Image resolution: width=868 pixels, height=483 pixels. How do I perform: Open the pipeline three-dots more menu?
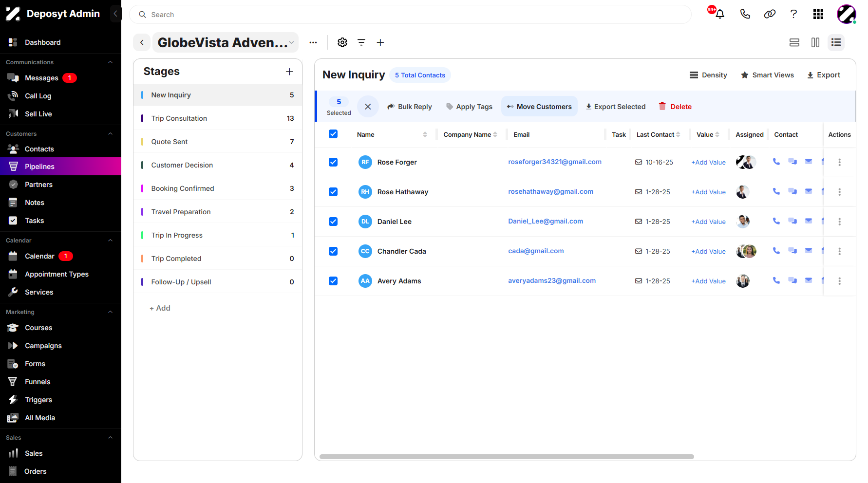[x=313, y=42]
